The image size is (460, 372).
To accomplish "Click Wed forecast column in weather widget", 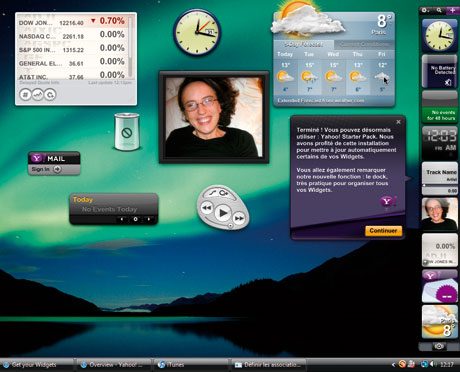I will [333, 73].
